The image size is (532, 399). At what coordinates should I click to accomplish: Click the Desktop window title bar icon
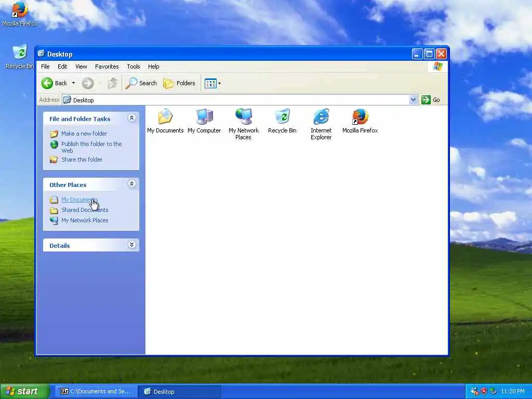[42, 54]
